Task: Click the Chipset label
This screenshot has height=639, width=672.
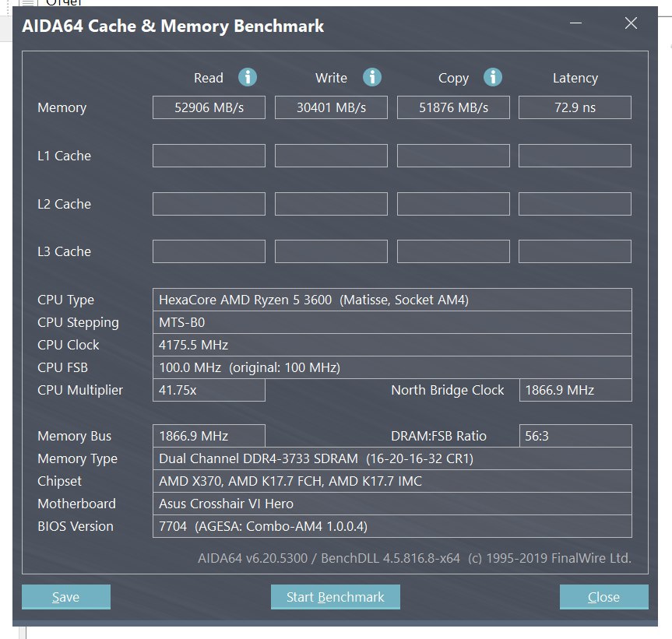Action: pos(60,482)
